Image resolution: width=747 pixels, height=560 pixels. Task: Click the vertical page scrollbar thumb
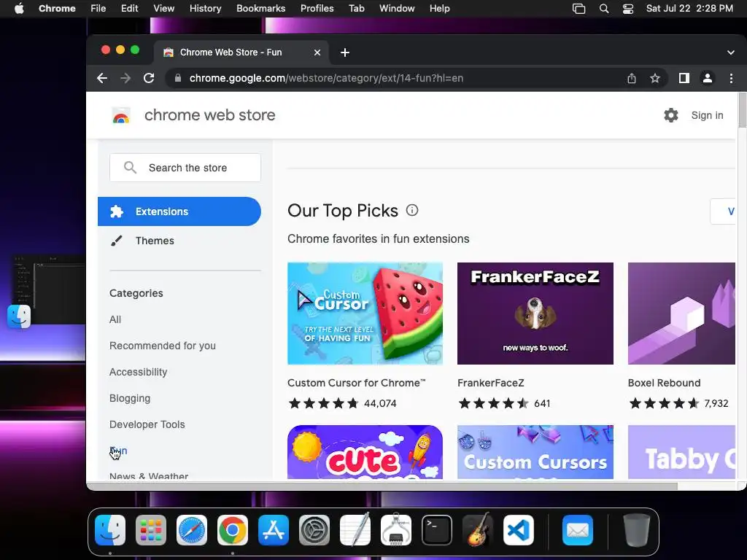pyautogui.click(x=742, y=111)
